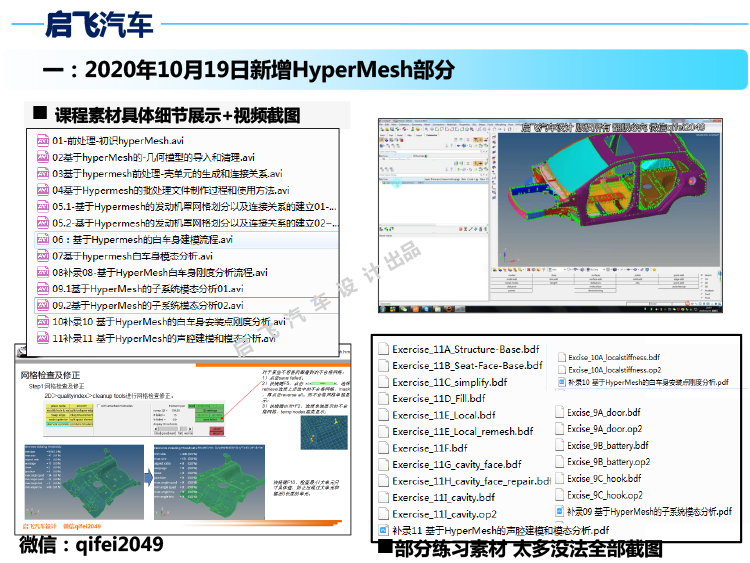Click file icon of Exercise_11E_Local.bdf
This screenshot has width=750, height=563.
[383, 415]
